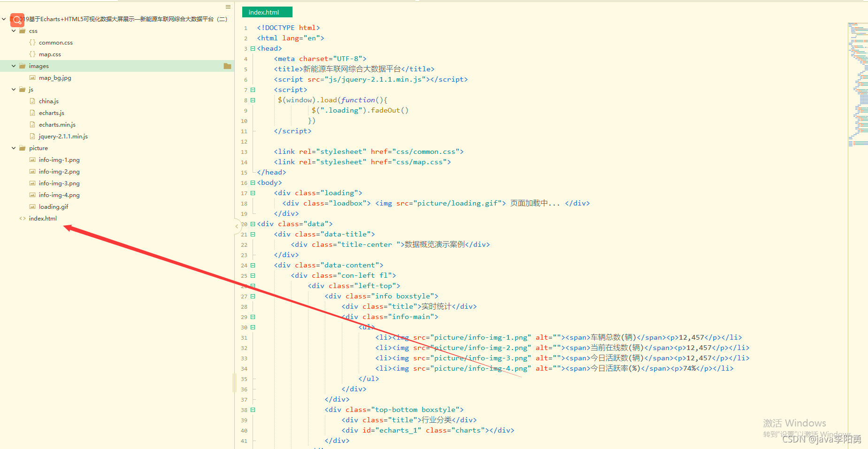Place cursor on the title tag line

(354, 69)
